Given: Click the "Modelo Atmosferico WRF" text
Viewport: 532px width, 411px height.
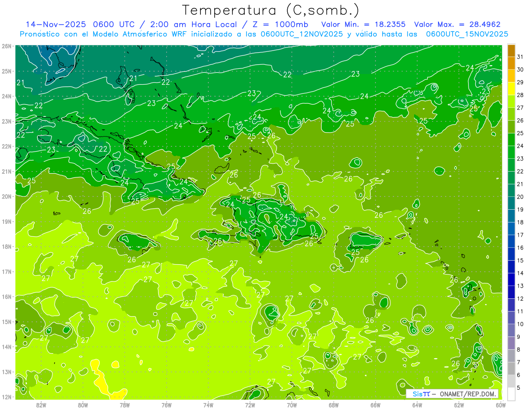Looking at the screenshot, I should 139,34.
